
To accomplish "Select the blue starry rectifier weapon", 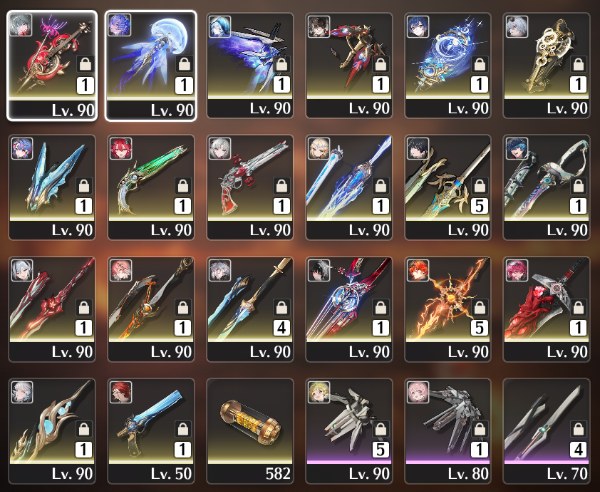I will click(448, 65).
